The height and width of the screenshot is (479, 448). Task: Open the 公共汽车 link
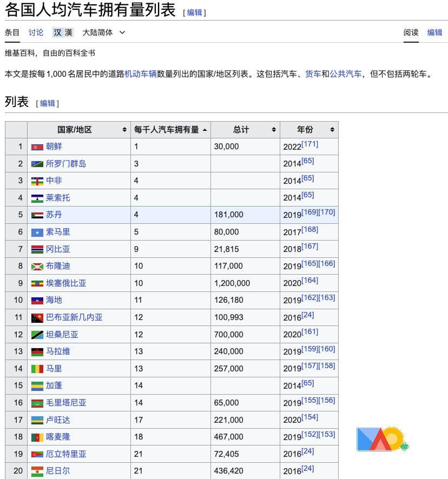click(346, 74)
